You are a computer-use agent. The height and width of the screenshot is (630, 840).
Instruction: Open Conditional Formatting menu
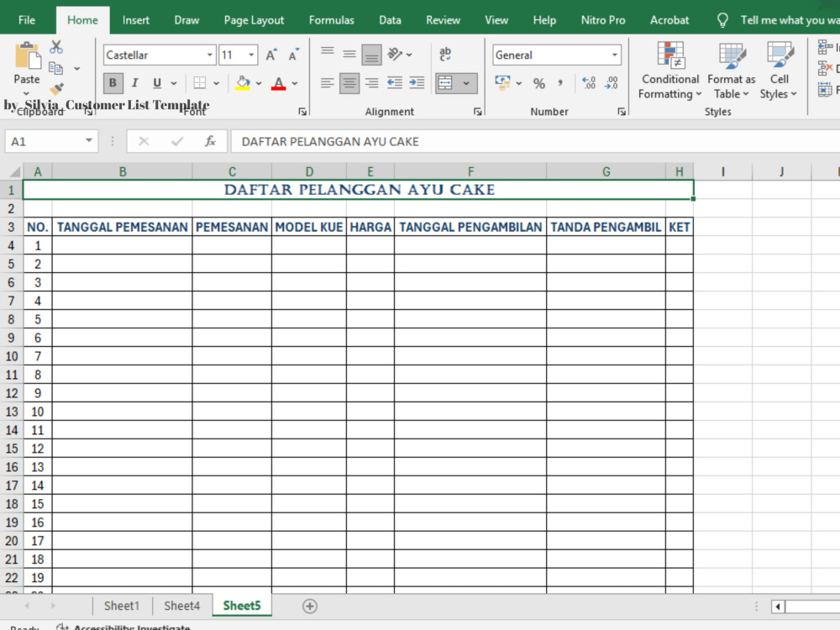670,71
